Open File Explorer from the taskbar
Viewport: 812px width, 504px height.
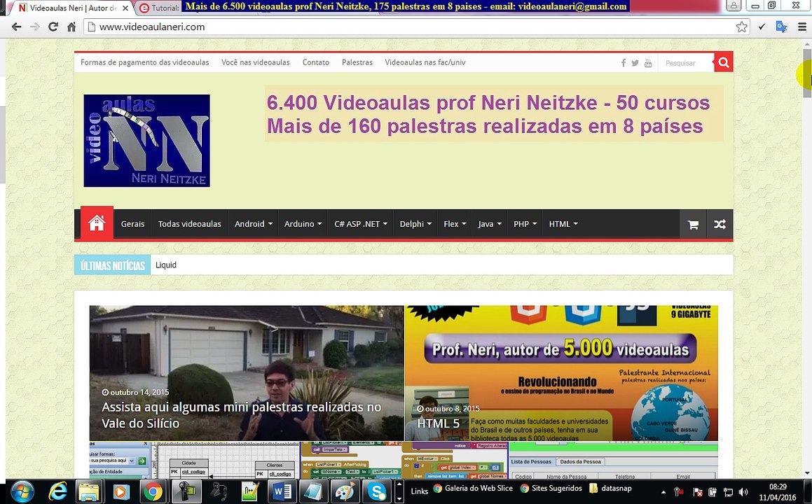[89, 491]
